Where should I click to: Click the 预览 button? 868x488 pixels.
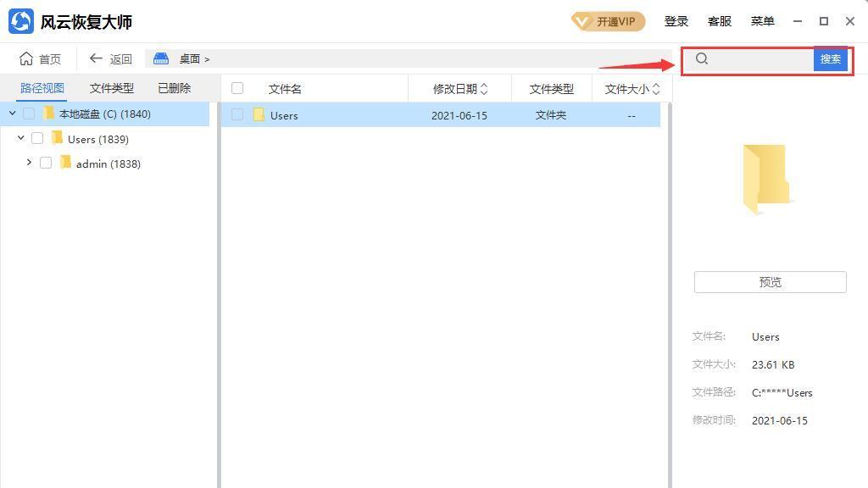pyautogui.click(x=770, y=282)
